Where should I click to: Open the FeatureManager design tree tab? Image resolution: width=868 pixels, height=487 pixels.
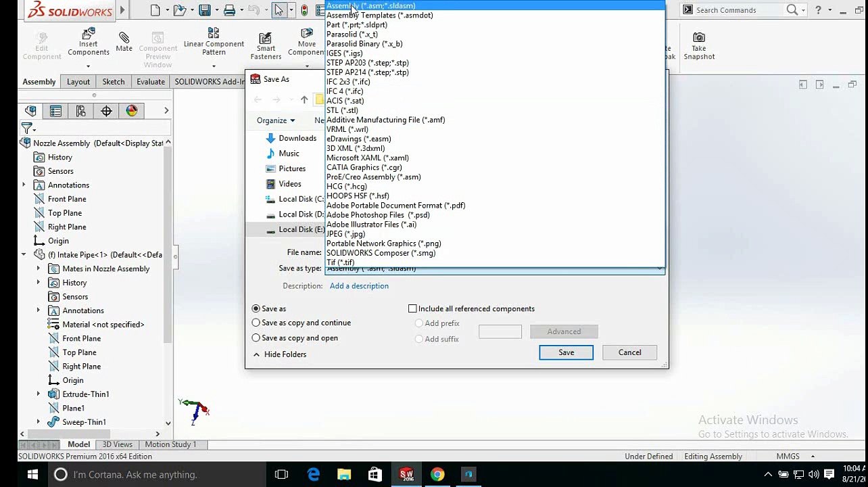point(30,111)
